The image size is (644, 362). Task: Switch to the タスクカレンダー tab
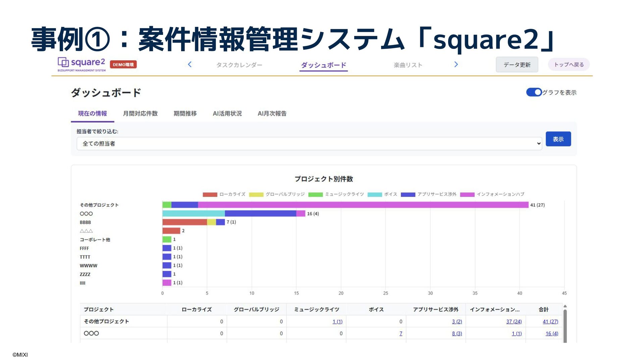coord(239,65)
